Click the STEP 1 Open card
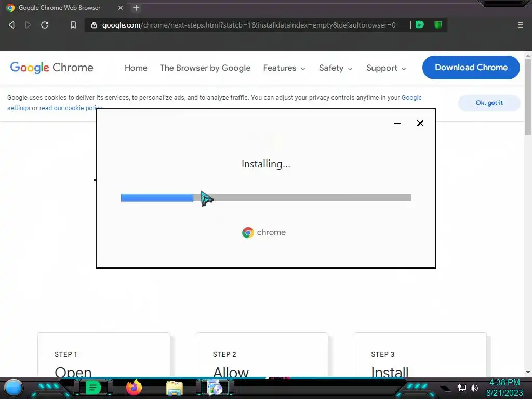Viewport: 532px width, 399px height. 103,354
